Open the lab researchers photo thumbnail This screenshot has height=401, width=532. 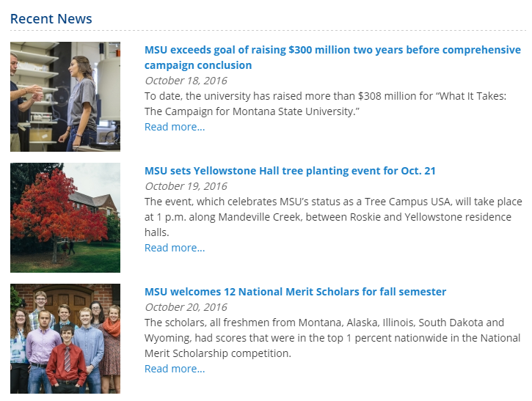point(65,97)
